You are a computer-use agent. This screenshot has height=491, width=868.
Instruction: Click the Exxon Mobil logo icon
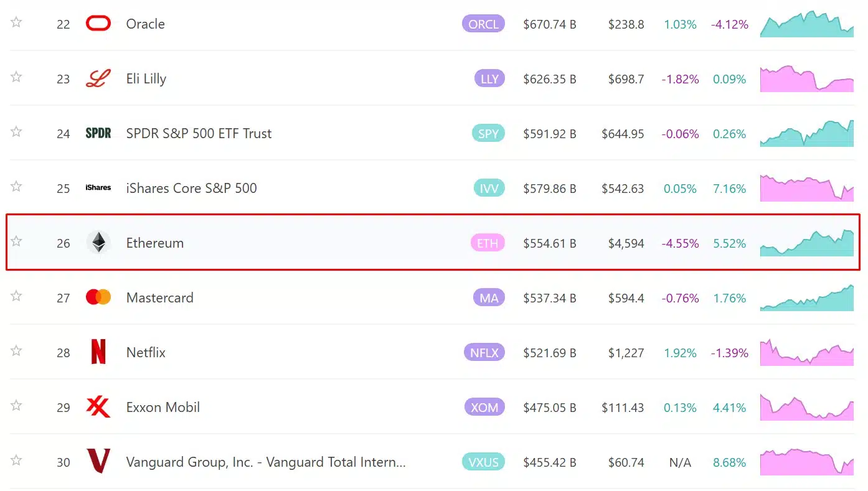tap(98, 407)
